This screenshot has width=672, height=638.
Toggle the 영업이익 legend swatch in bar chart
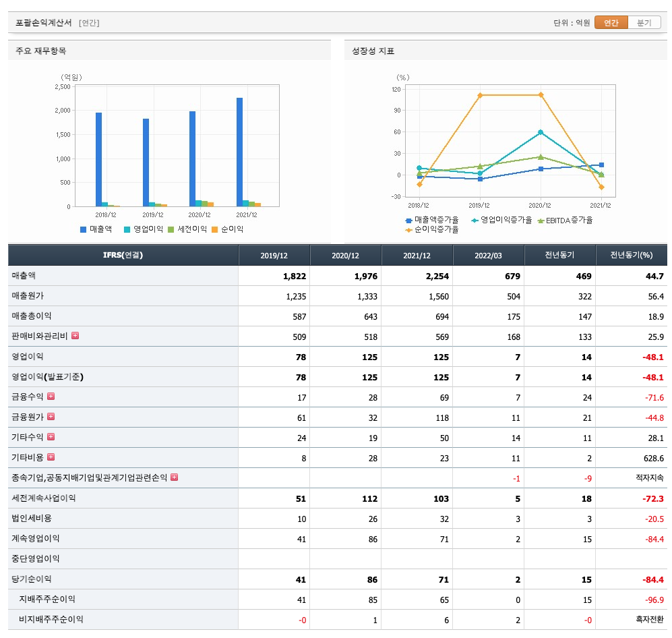point(127,230)
